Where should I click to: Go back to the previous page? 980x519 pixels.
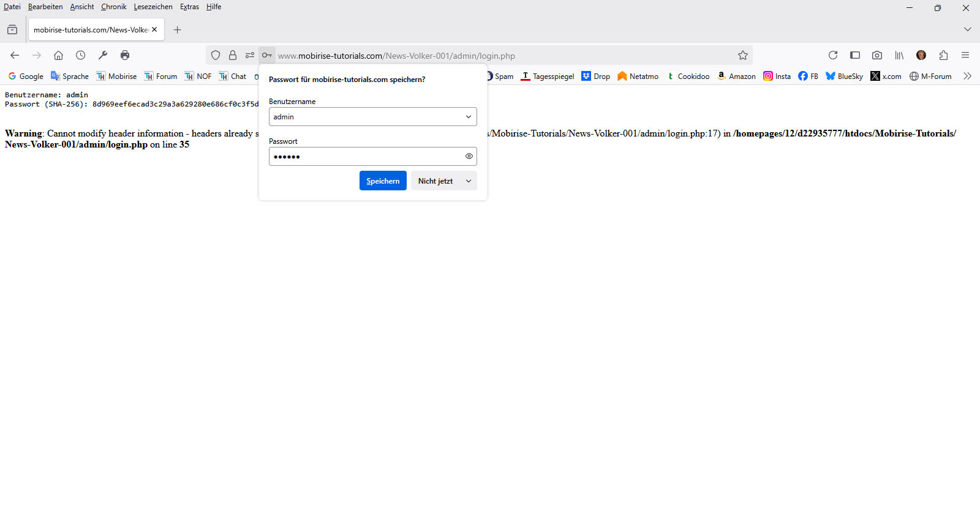click(15, 55)
